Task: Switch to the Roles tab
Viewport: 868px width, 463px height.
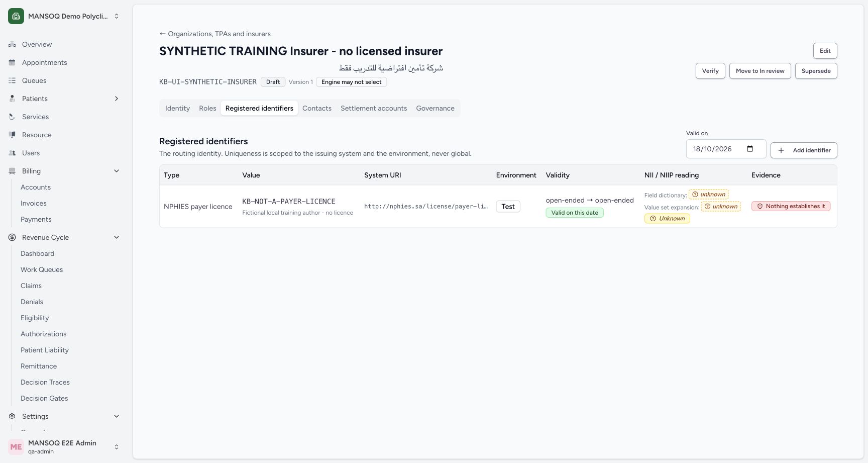Action: pos(207,109)
